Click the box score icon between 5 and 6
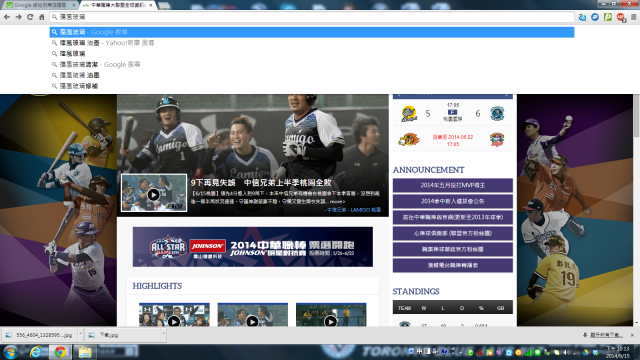The image size is (640, 360). click(x=453, y=112)
